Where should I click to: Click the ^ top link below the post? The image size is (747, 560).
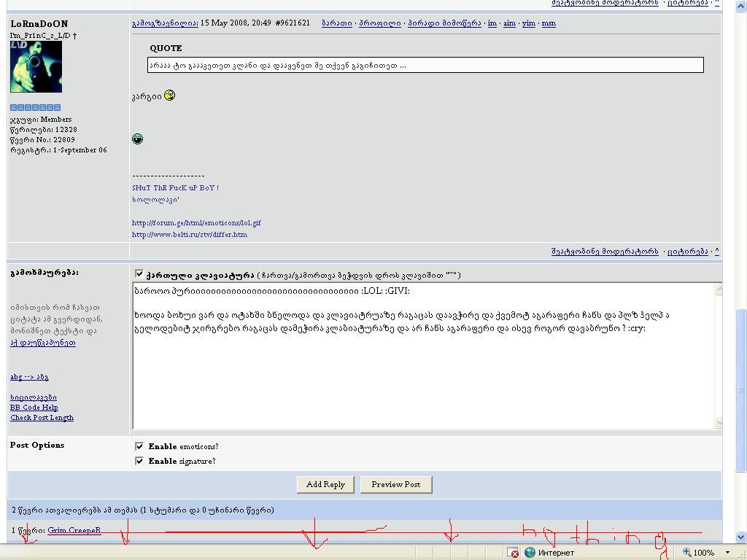pos(717,252)
